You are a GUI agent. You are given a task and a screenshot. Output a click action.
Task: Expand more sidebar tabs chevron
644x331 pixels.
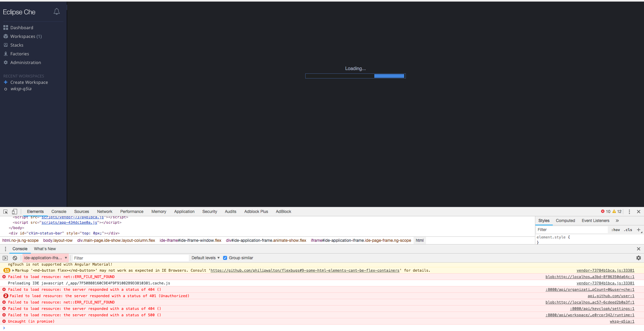[x=617, y=221]
